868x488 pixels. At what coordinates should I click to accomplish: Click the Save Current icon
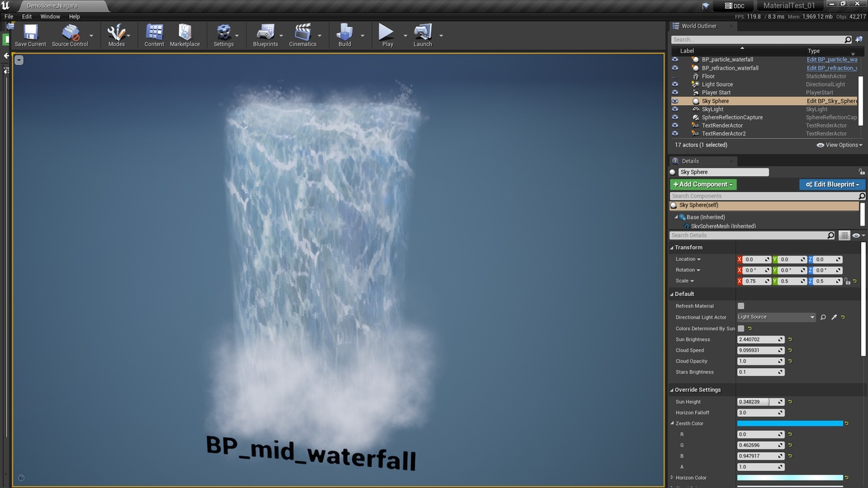(30, 32)
